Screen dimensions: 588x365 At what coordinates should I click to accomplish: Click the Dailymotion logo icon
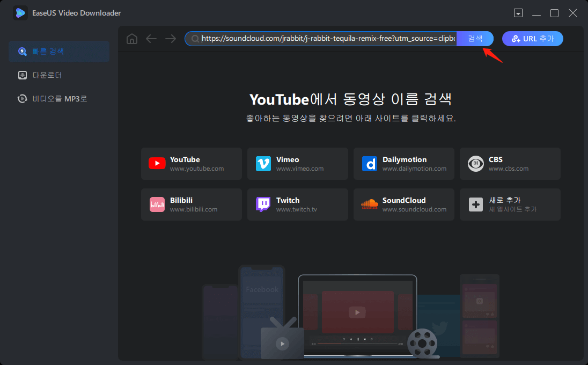(370, 164)
